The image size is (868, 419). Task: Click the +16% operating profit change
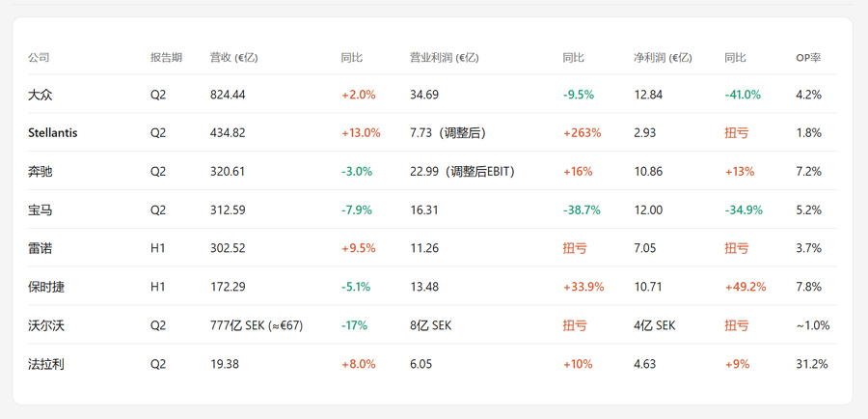tap(578, 172)
